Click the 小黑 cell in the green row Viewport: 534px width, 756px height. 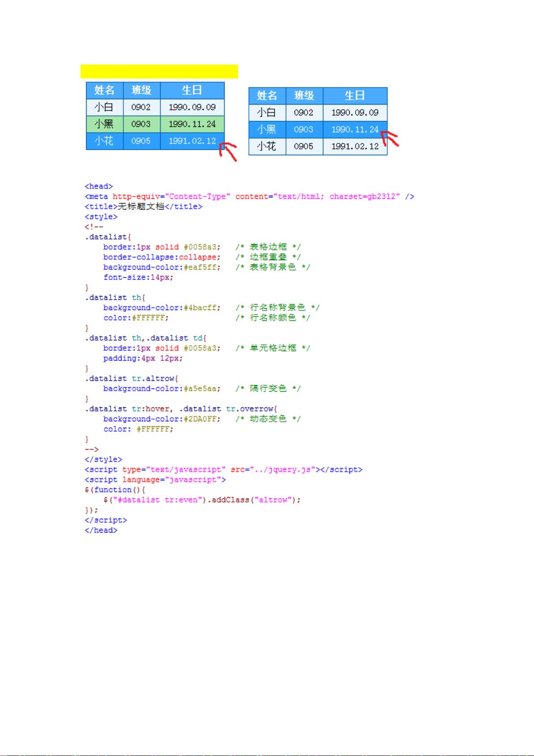point(104,124)
